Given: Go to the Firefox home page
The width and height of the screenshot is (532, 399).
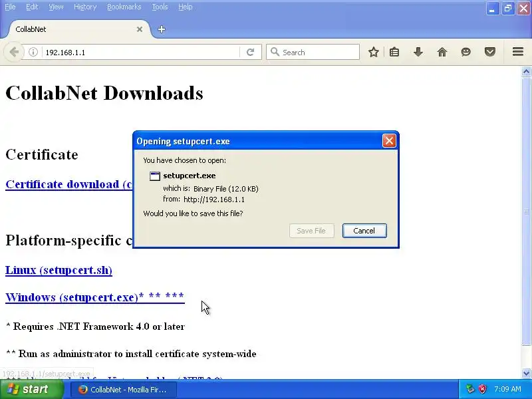Looking at the screenshot, I should (x=442, y=52).
